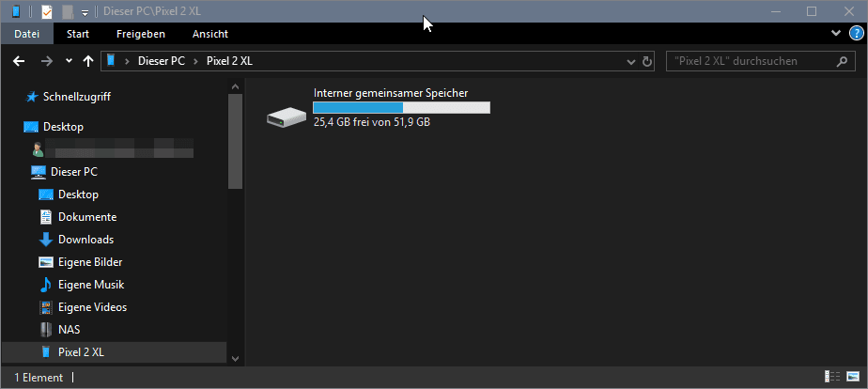The width and height of the screenshot is (868, 389).
Task: Click the Properties checkmark quick access icon
Action: (47, 11)
